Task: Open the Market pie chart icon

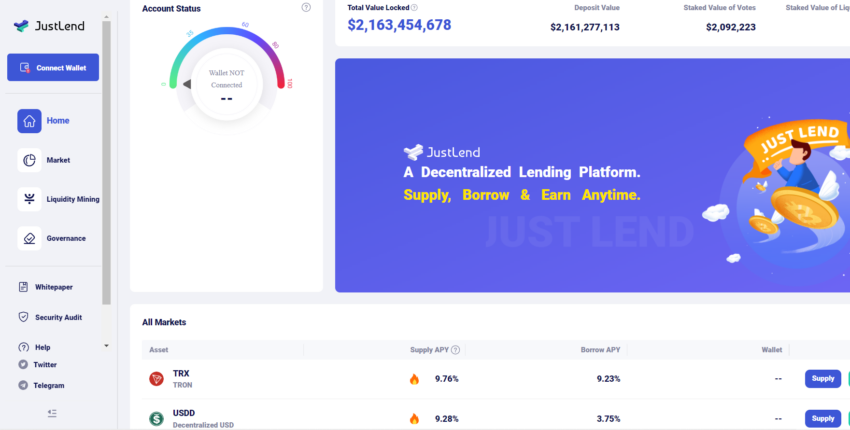Action: coord(29,160)
